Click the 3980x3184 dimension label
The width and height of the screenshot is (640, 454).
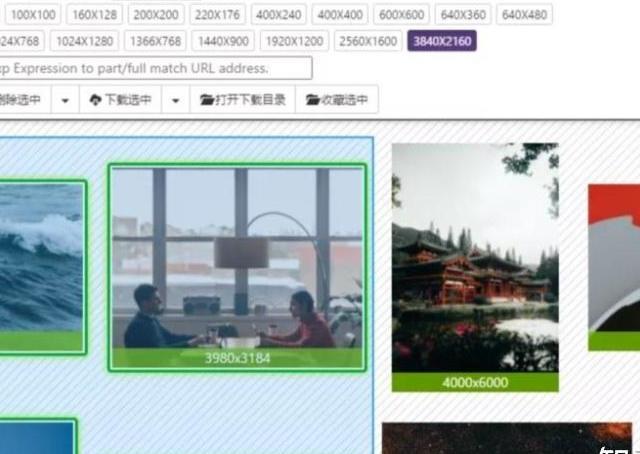[237, 358]
